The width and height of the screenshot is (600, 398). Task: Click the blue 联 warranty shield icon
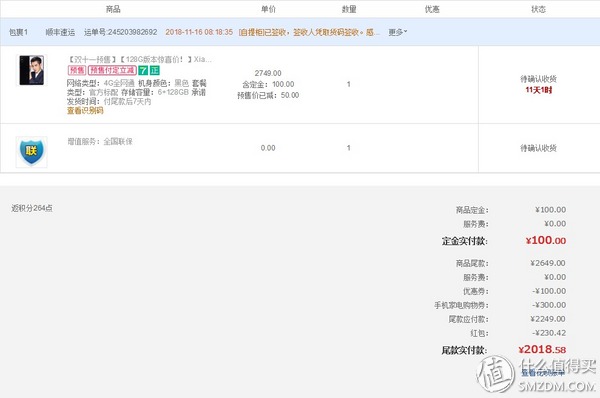(31, 152)
